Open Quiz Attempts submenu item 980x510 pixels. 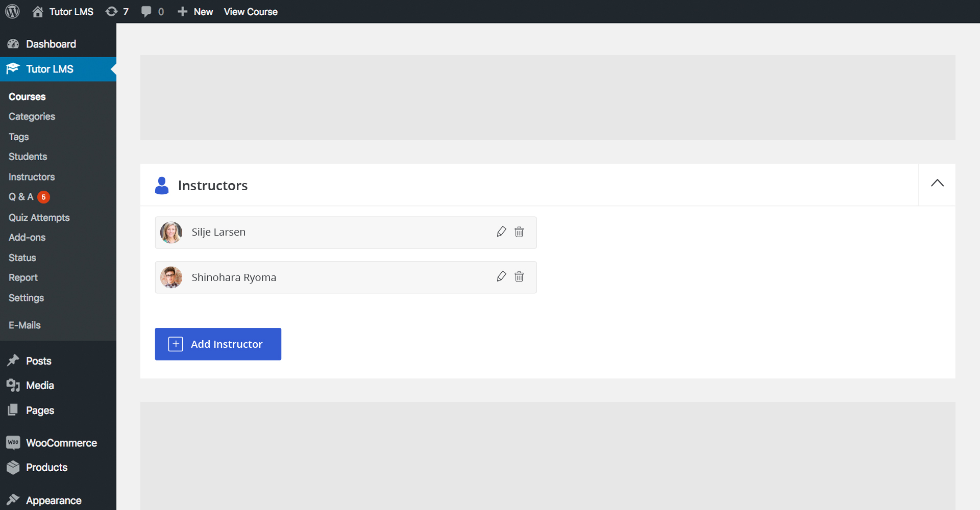pyautogui.click(x=39, y=217)
